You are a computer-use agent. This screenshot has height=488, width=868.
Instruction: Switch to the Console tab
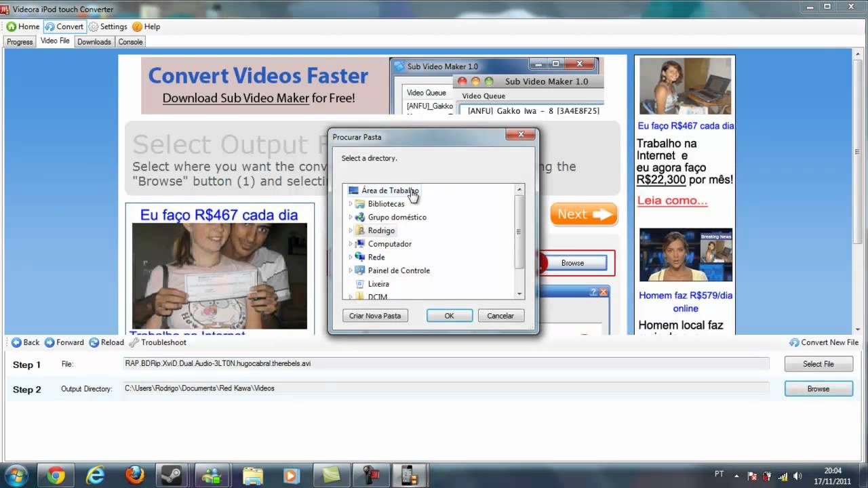tap(130, 42)
